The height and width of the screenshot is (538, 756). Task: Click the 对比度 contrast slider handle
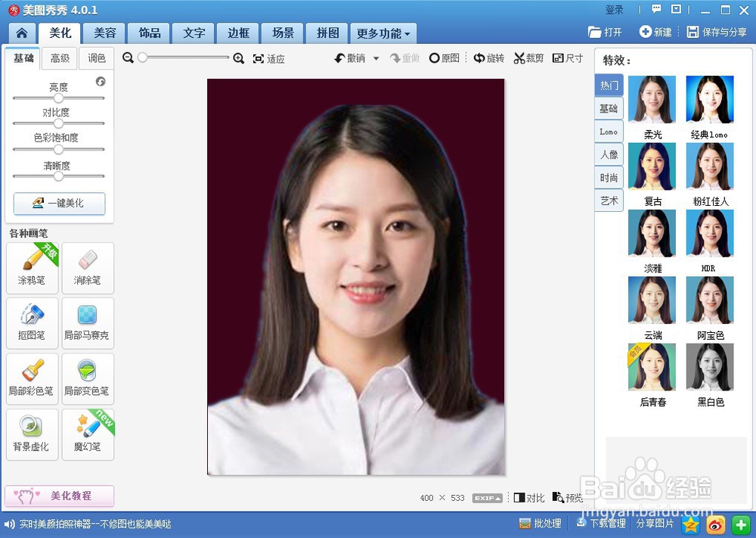(x=58, y=123)
